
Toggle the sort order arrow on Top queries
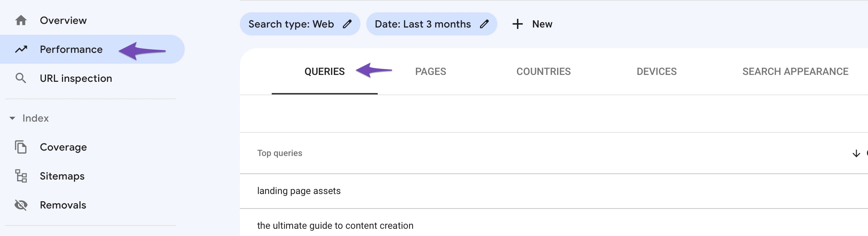(856, 153)
